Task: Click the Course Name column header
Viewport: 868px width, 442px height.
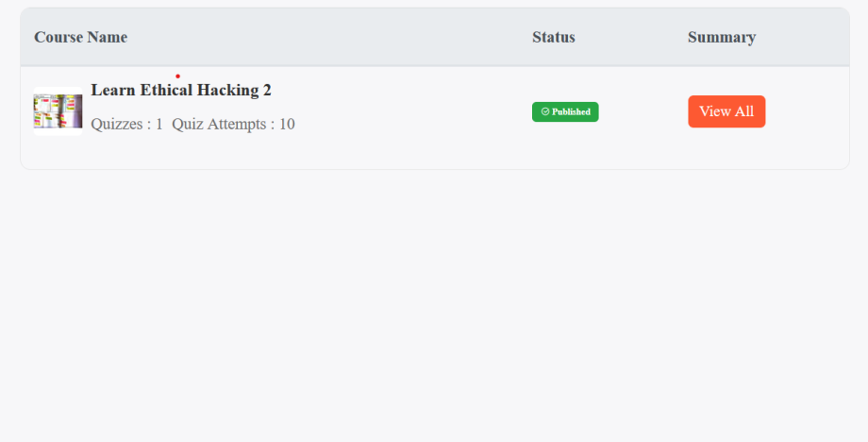Action: tap(81, 37)
